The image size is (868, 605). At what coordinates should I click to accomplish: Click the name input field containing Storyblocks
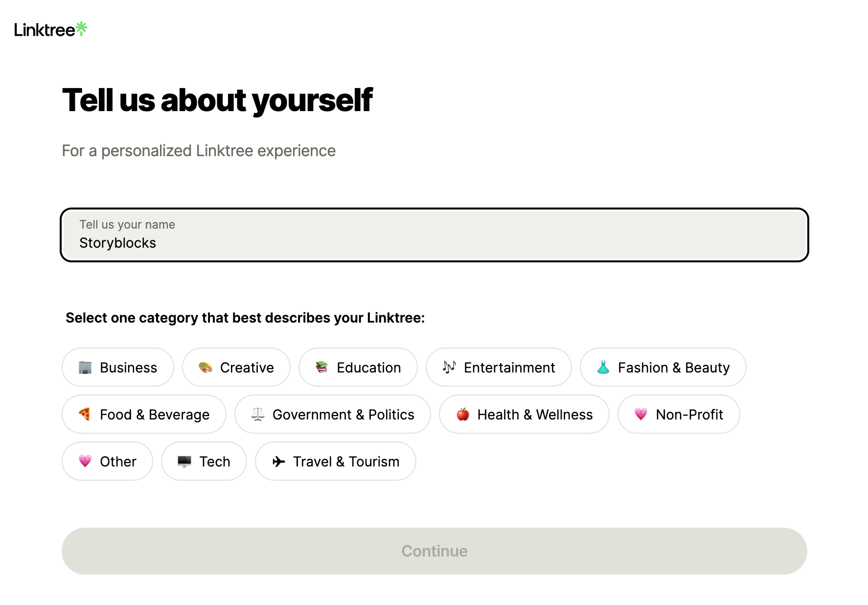[434, 235]
